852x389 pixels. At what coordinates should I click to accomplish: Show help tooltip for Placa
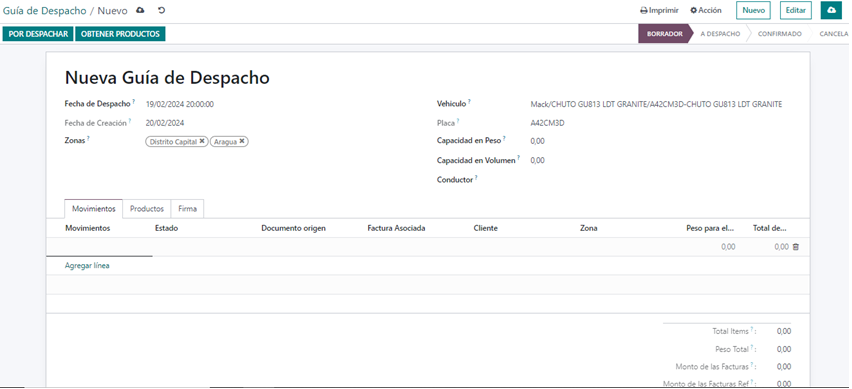(458, 121)
